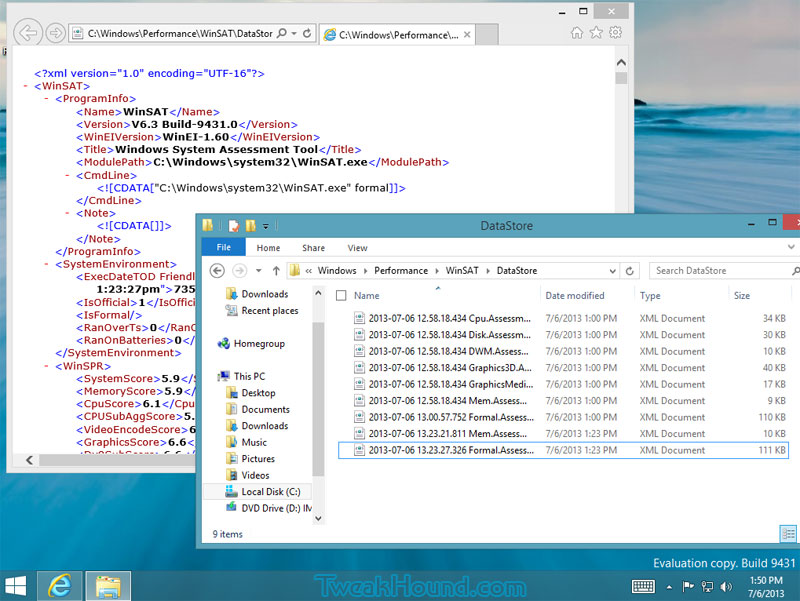This screenshot has height=601, width=800.
Task: Sort files by Date modified column
Action: (x=574, y=295)
